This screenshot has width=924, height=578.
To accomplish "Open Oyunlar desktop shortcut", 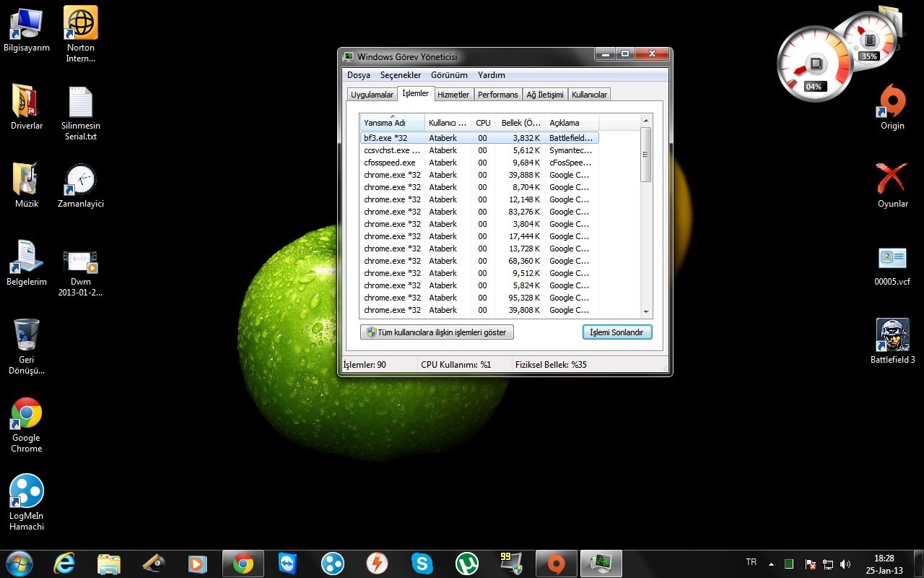I will coord(892,186).
